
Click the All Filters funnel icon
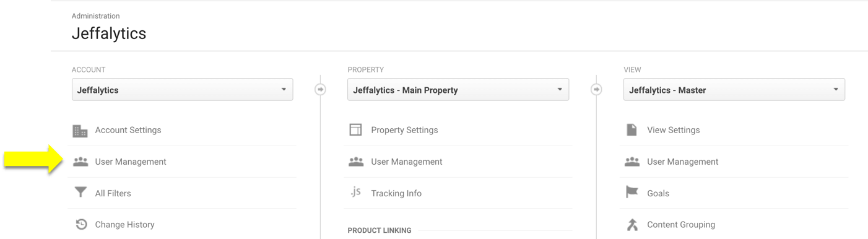point(80,193)
